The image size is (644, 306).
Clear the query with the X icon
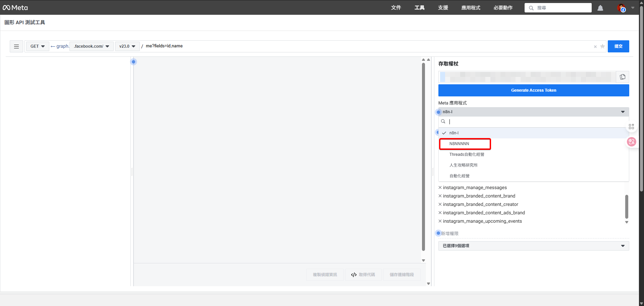point(595,47)
